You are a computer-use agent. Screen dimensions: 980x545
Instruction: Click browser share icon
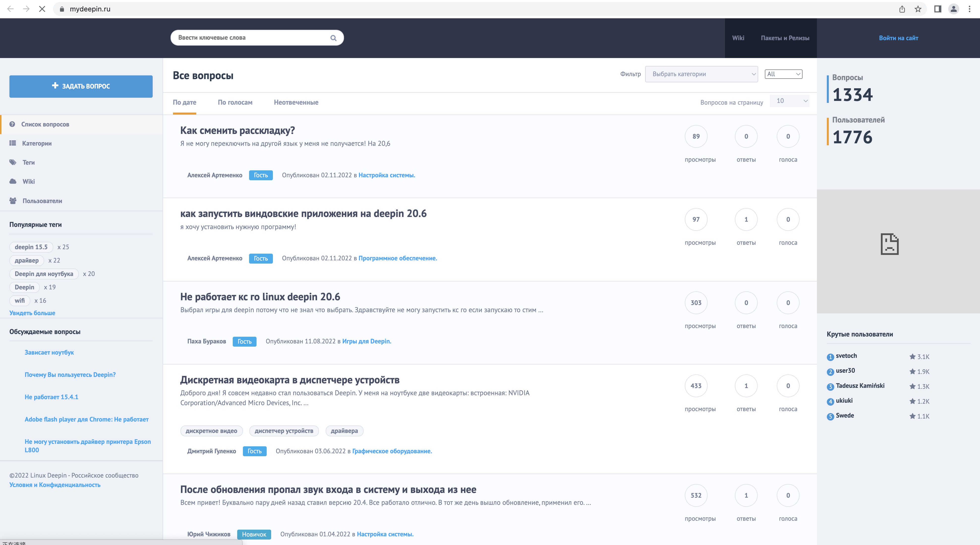[x=902, y=9]
